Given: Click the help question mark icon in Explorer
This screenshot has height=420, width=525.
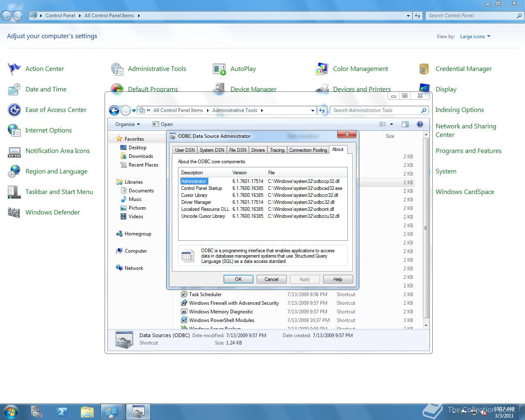Looking at the screenshot, I should [420, 124].
